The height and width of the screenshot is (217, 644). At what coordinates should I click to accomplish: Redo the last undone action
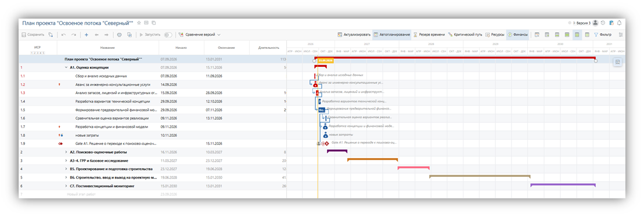click(74, 35)
